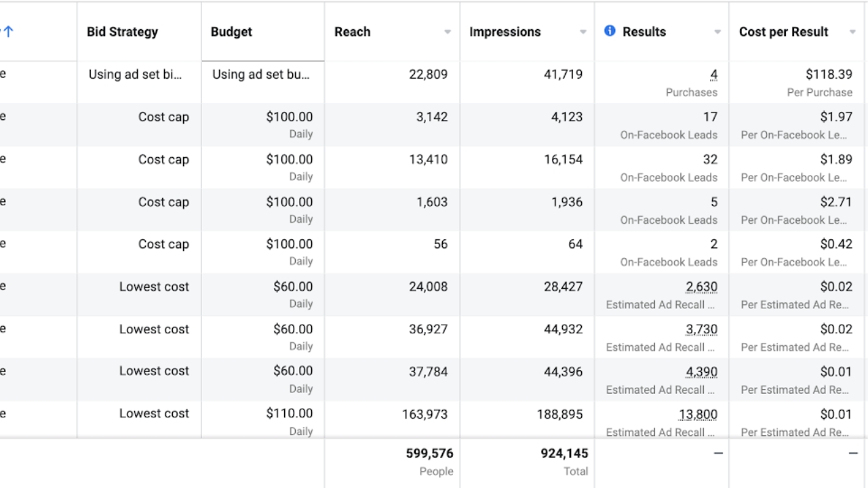Viewport: 868px width, 488px height.
Task: Select the Bid Strategy column header
Action: pos(122,32)
